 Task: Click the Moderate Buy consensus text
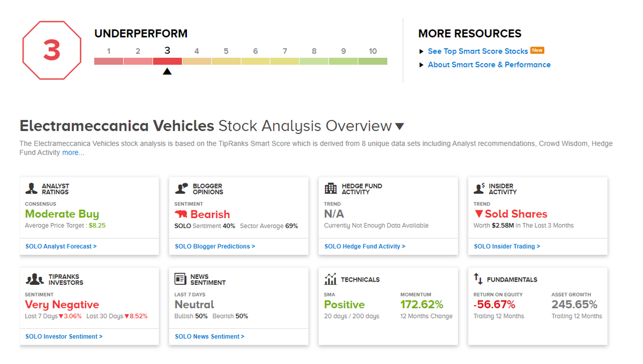click(x=62, y=214)
